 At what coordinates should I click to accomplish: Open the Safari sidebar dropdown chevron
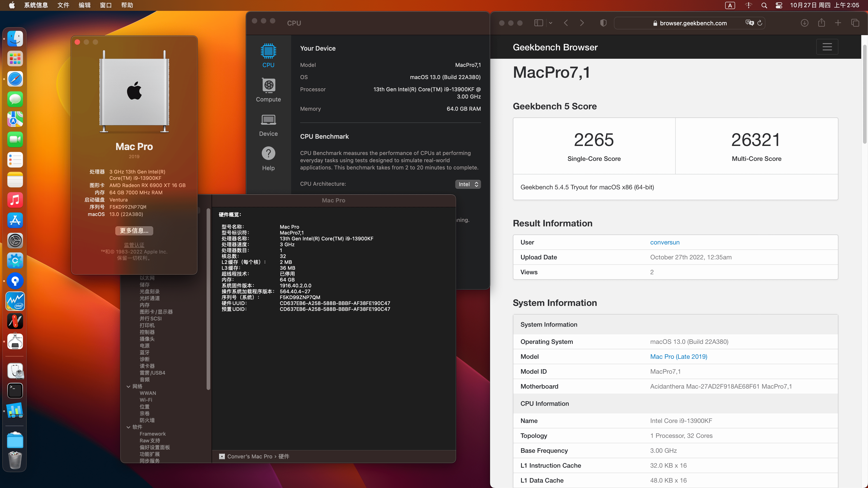pos(551,23)
